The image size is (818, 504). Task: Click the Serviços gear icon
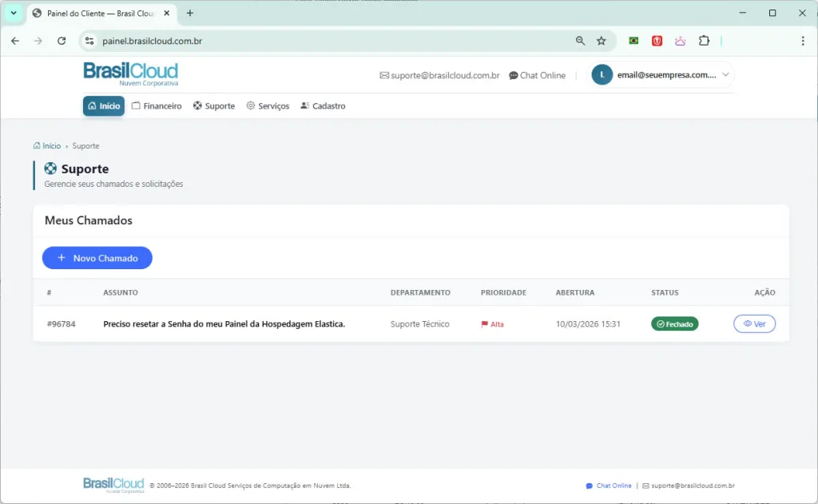[251, 105]
